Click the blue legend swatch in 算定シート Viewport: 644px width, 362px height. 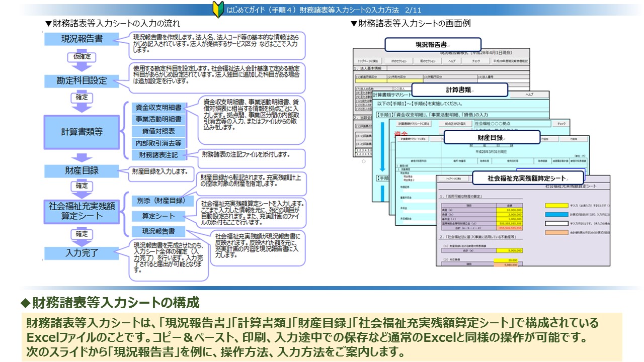(x=556, y=215)
